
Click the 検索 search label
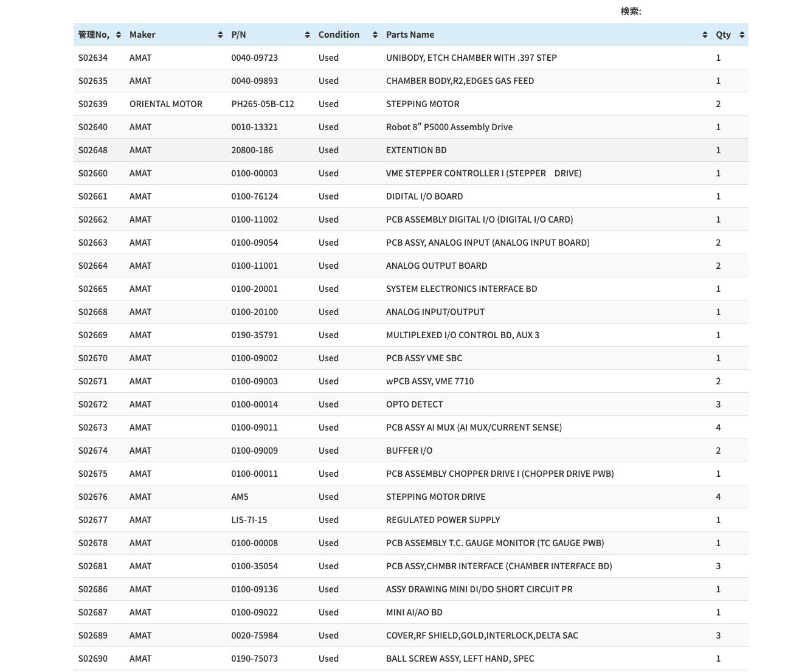pos(631,11)
